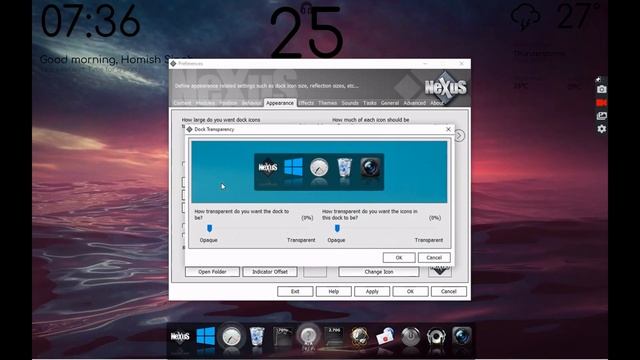This screenshot has width=640, height=360.
Task: Click the camera icon in the transparency preview
Action: (x=370, y=168)
